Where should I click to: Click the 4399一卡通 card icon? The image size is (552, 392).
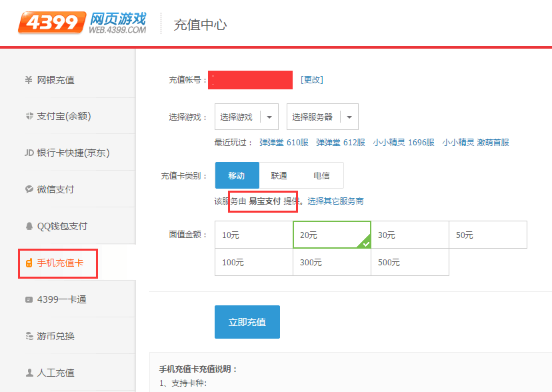coord(29,299)
